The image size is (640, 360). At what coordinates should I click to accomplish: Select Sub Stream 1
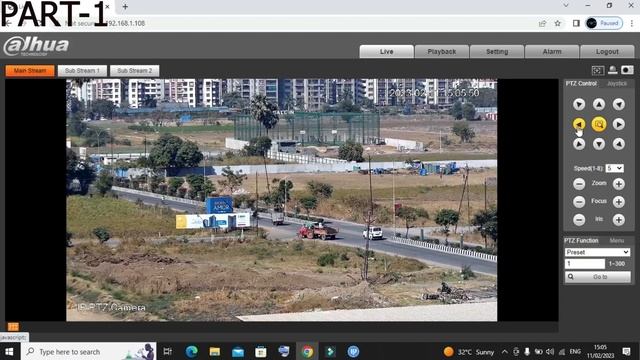click(x=82, y=71)
